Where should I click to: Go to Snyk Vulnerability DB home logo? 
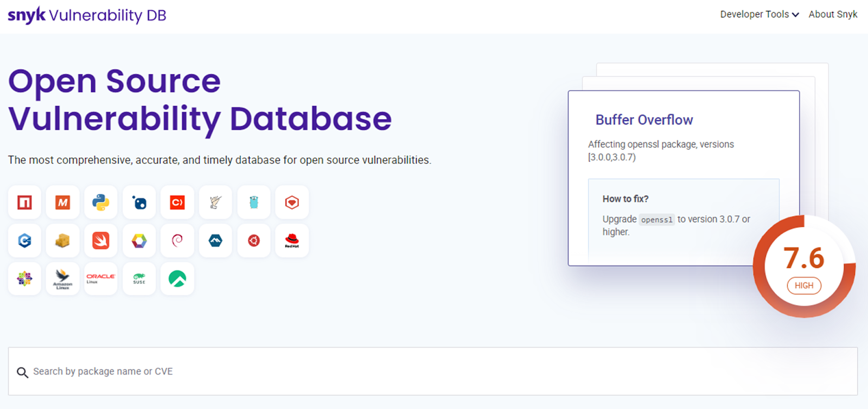tap(87, 15)
